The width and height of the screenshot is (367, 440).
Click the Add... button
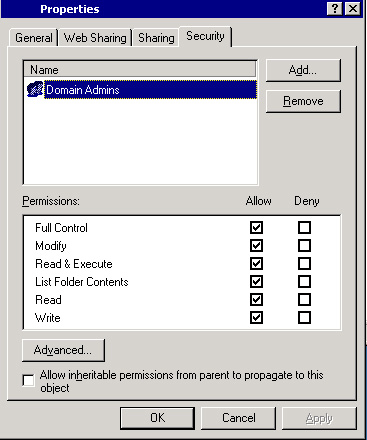coord(303,70)
